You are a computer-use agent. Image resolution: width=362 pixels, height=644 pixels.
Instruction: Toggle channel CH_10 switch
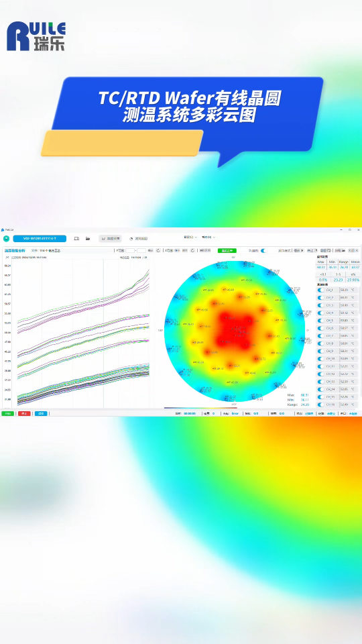click(x=320, y=359)
